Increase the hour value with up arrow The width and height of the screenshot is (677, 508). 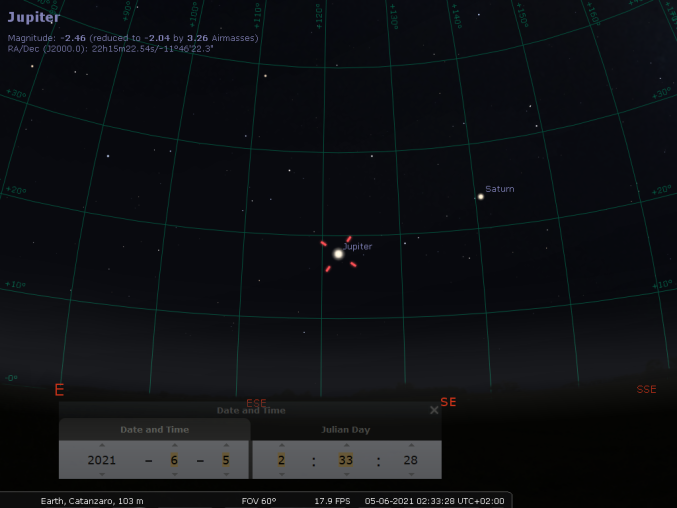coord(282,445)
